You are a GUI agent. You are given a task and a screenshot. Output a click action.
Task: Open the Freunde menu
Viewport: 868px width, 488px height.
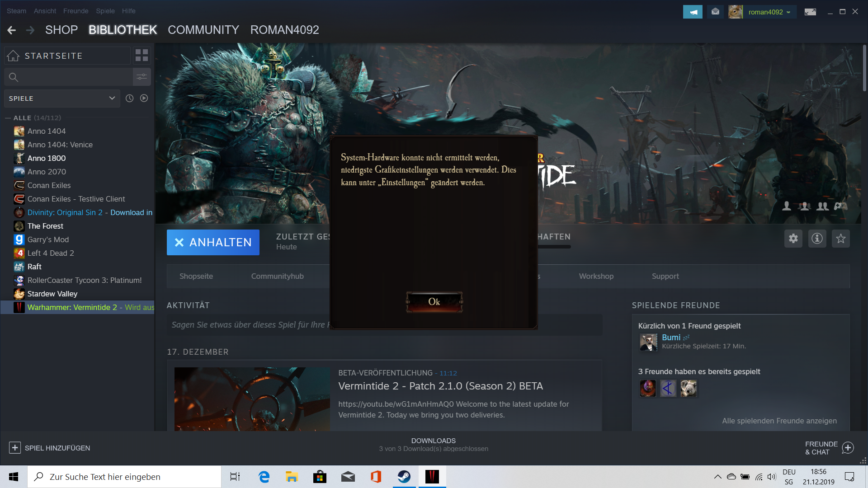[x=75, y=11]
